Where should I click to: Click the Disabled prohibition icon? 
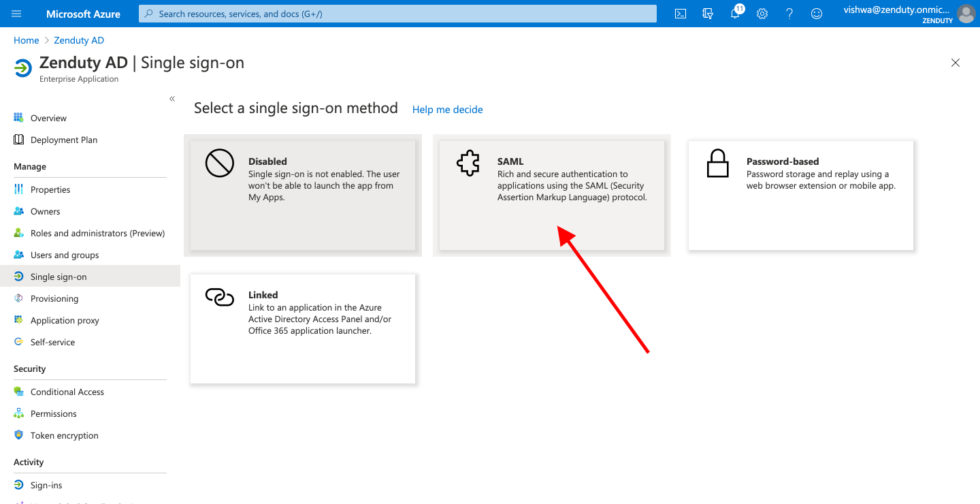point(219,164)
